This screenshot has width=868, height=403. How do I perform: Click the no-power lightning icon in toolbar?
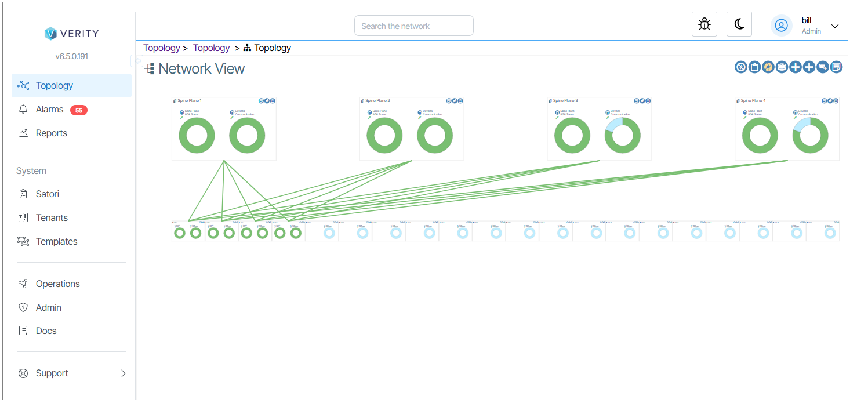click(x=741, y=67)
